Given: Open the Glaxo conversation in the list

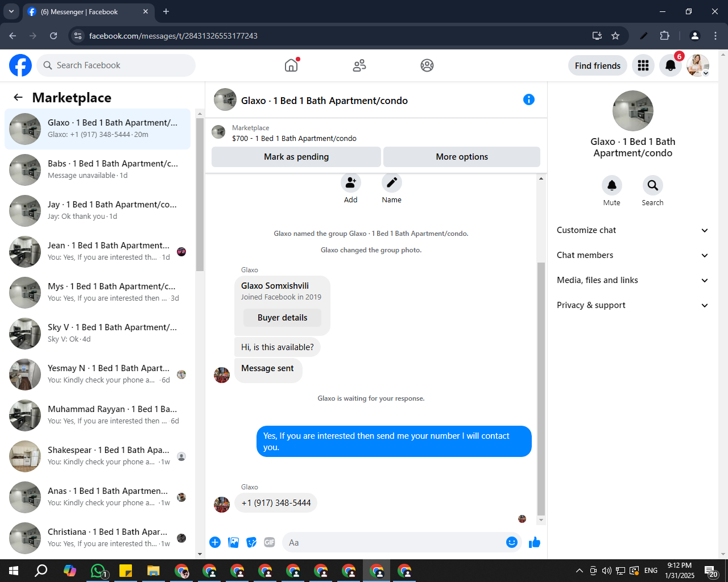Looking at the screenshot, I should pos(98,129).
